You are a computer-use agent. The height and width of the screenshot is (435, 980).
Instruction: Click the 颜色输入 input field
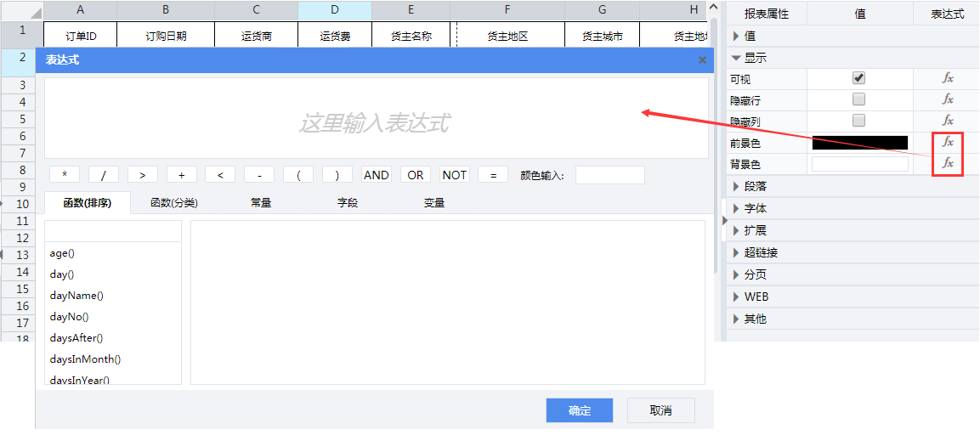[x=609, y=175]
